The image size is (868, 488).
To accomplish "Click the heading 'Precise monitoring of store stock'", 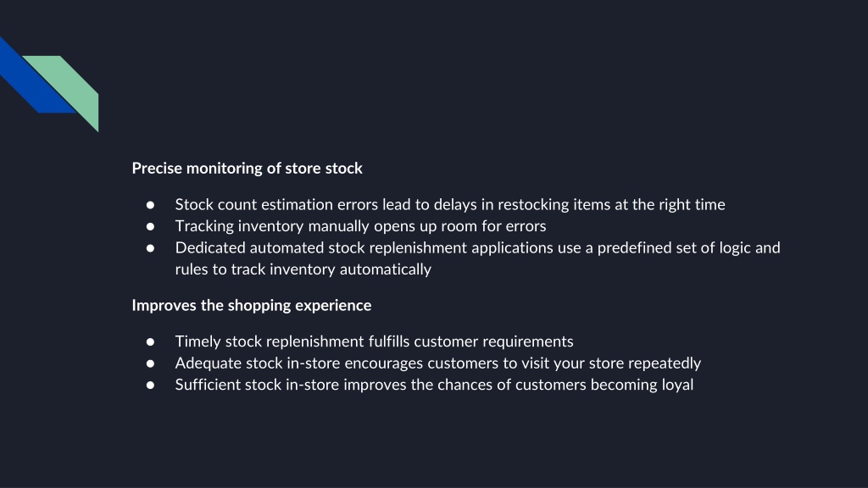I will click(247, 169).
